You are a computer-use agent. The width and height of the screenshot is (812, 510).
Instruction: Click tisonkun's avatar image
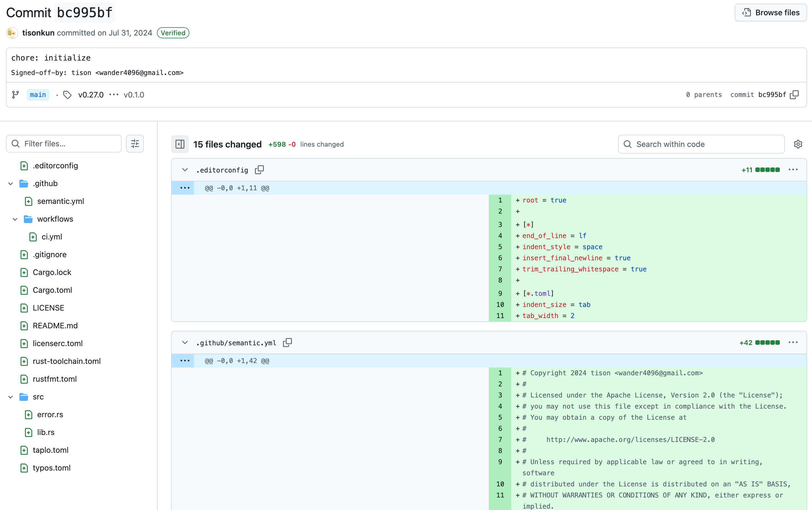(12, 33)
